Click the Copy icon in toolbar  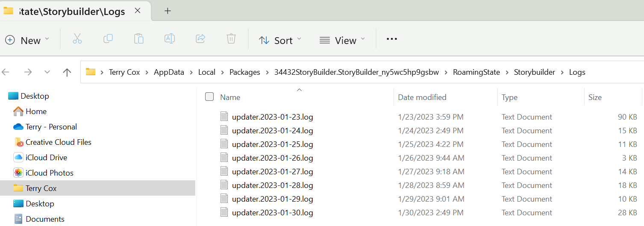click(x=108, y=39)
